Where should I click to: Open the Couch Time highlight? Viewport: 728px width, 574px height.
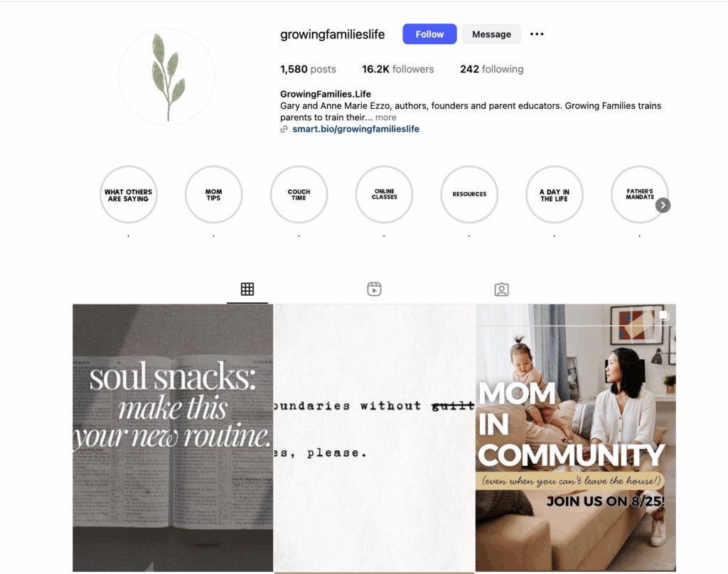(299, 194)
